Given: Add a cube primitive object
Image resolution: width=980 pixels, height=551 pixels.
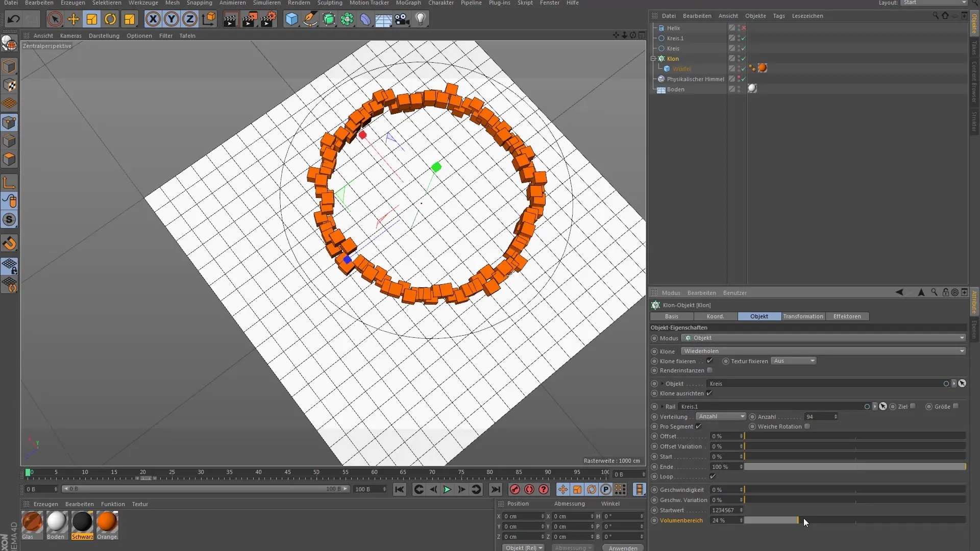Looking at the screenshot, I should [291, 19].
